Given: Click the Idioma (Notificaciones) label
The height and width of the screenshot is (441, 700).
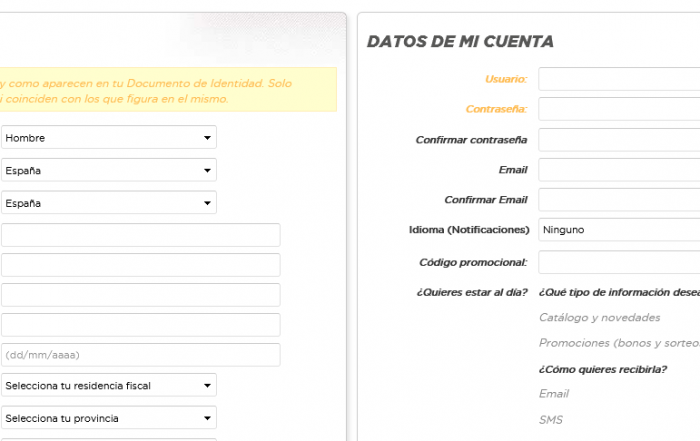Looking at the screenshot, I should (469, 229).
